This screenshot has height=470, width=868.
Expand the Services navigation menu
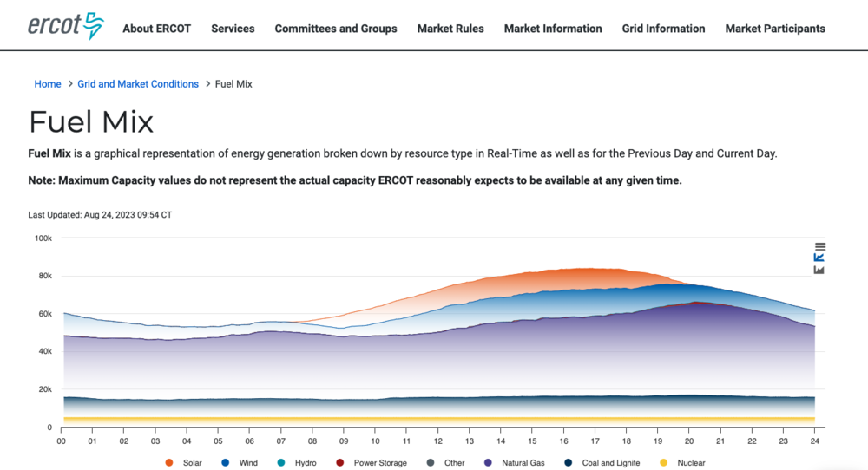233,29
